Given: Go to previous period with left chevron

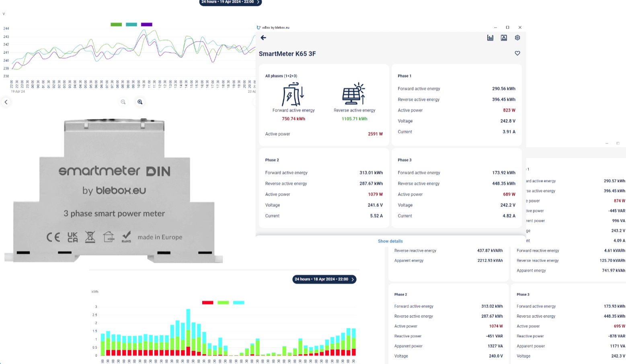Looking at the screenshot, I should pyautogui.click(x=6, y=102).
